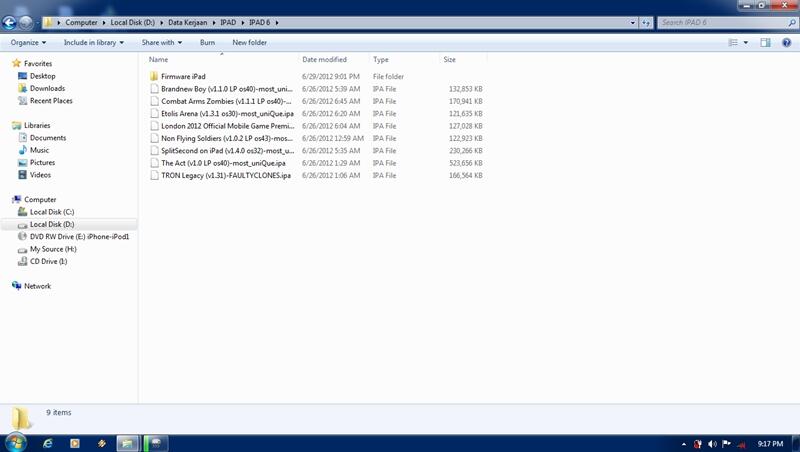Image resolution: width=800 pixels, height=452 pixels.
Task: Open Windows Media Player taskbar icon
Action: pos(74,443)
